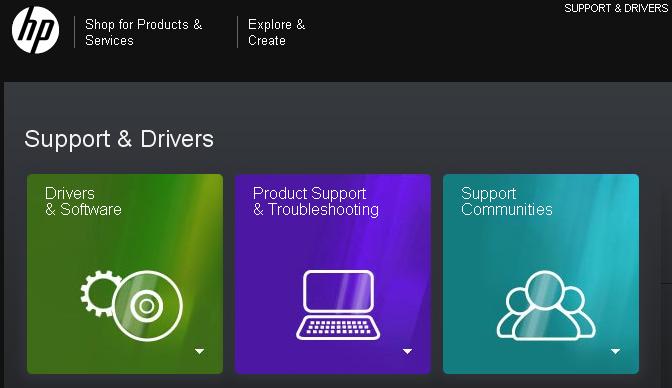Click the gear and disc icon in the Drivers tile
Viewport: 672px width, 388px height.
point(132,305)
